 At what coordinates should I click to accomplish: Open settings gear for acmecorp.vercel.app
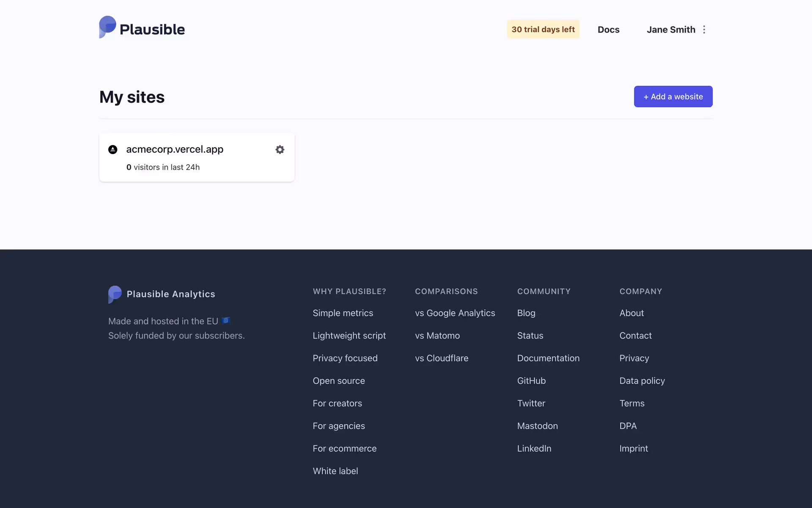coord(280,149)
